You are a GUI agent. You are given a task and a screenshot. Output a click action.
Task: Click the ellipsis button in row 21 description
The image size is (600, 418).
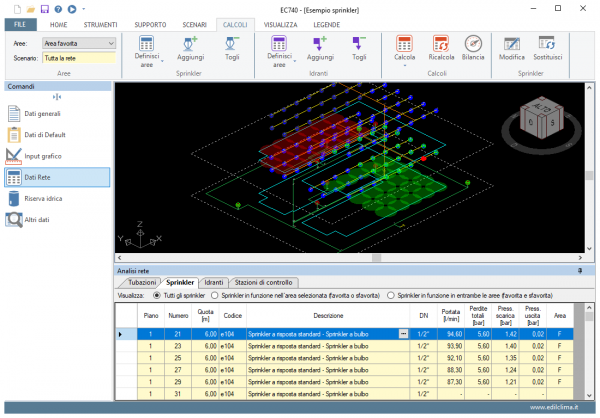pyautogui.click(x=403, y=334)
